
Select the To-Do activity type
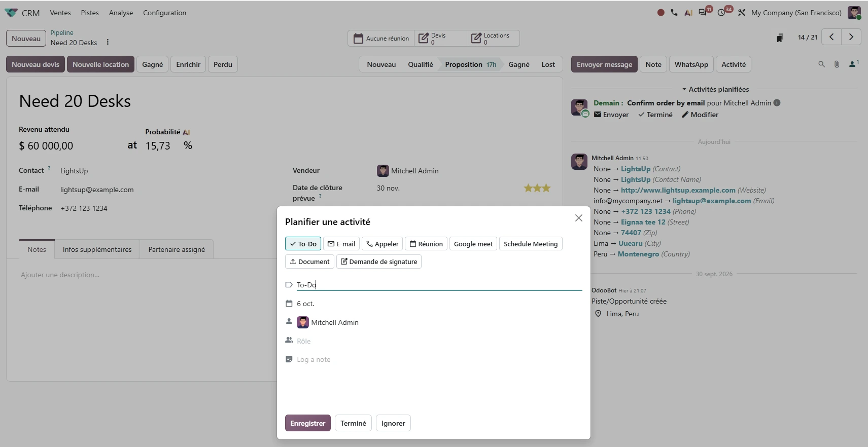pyautogui.click(x=303, y=244)
